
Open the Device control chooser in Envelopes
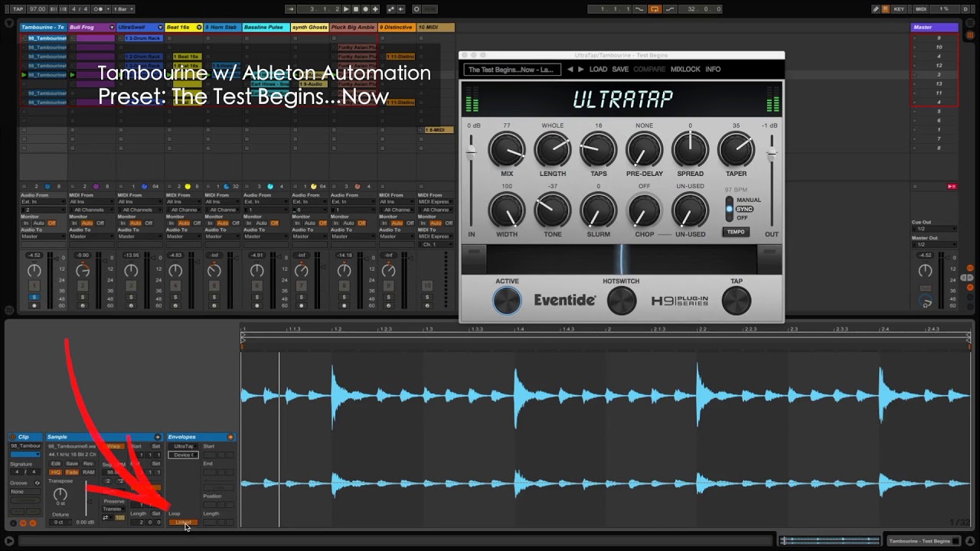(x=183, y=455)
